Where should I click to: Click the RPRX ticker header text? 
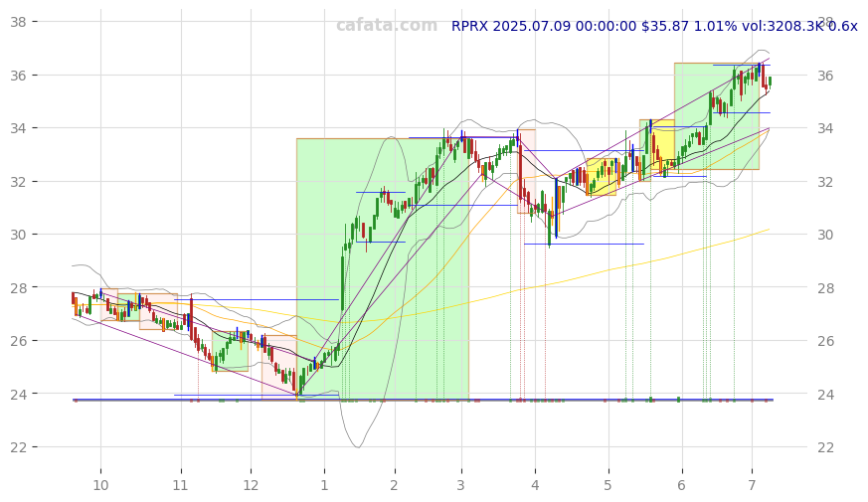pyautogui.click(x=654, y=26)
